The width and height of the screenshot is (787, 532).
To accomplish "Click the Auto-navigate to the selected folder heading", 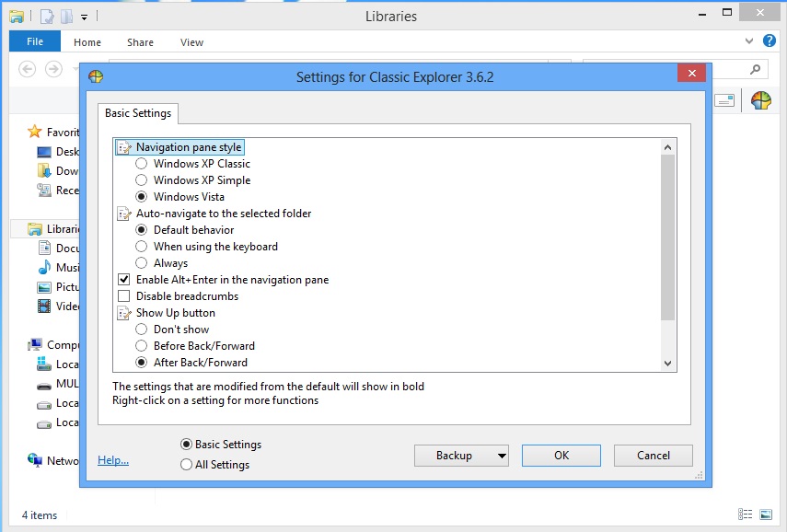I will pos(224,214).
